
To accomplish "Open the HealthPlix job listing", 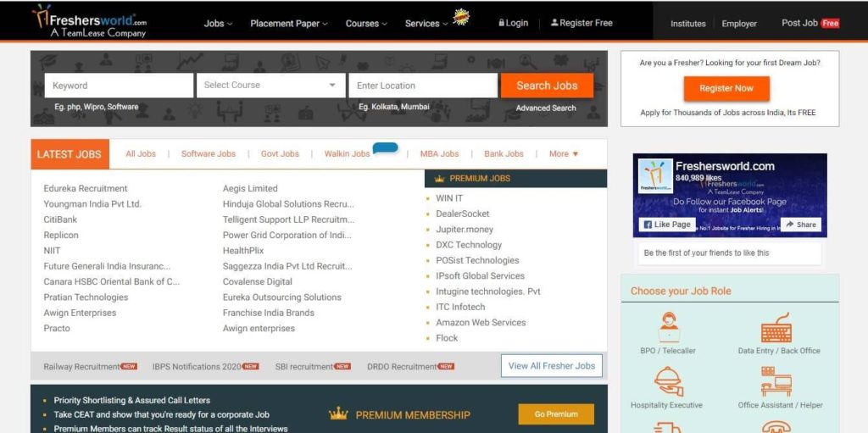I will pos(243,250).
